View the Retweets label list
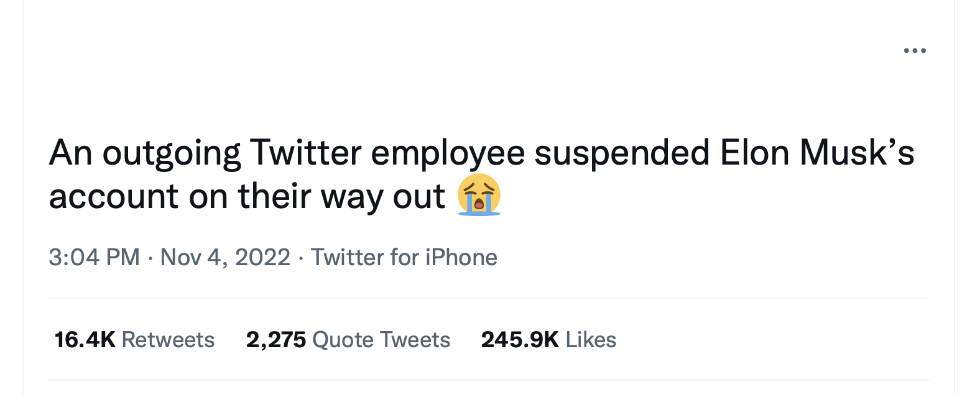 coord(168,340)
